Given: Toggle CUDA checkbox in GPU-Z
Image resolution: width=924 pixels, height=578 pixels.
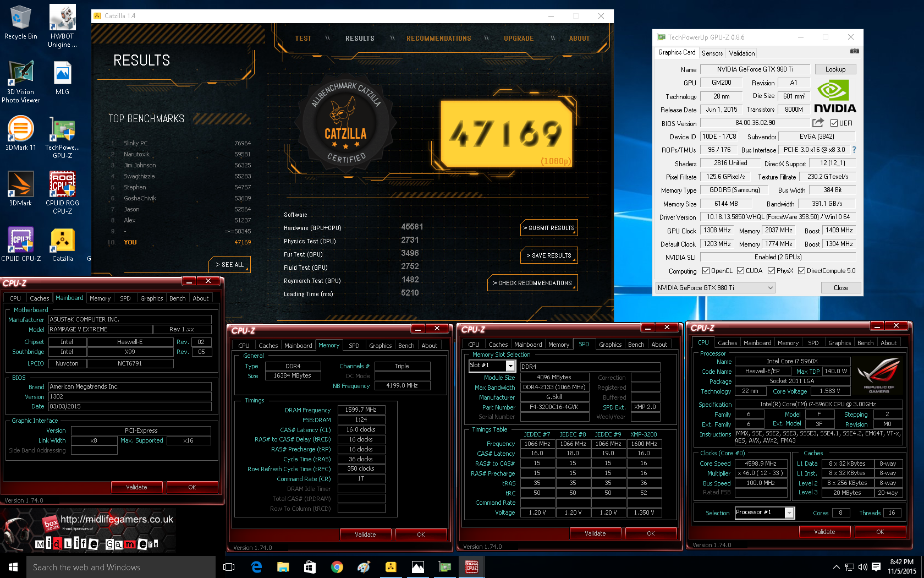Looking at the screenshot, I should [x=740, y=271].
